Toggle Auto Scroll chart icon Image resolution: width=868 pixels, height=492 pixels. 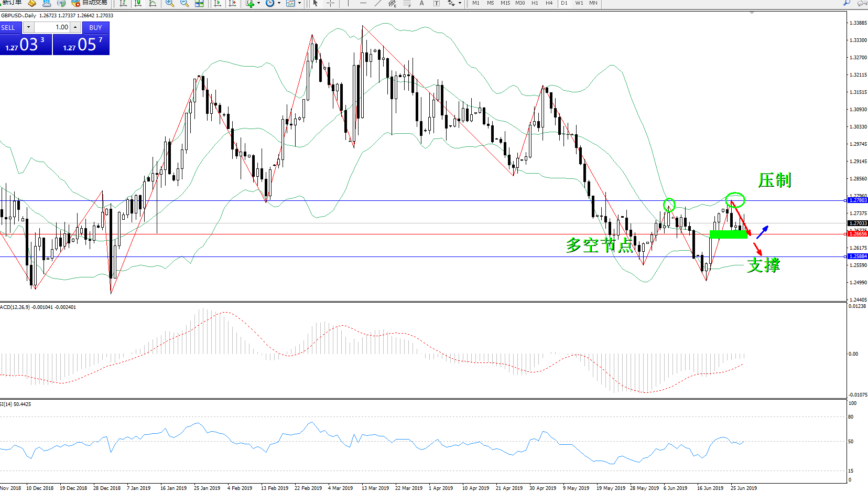pos(218,3)
